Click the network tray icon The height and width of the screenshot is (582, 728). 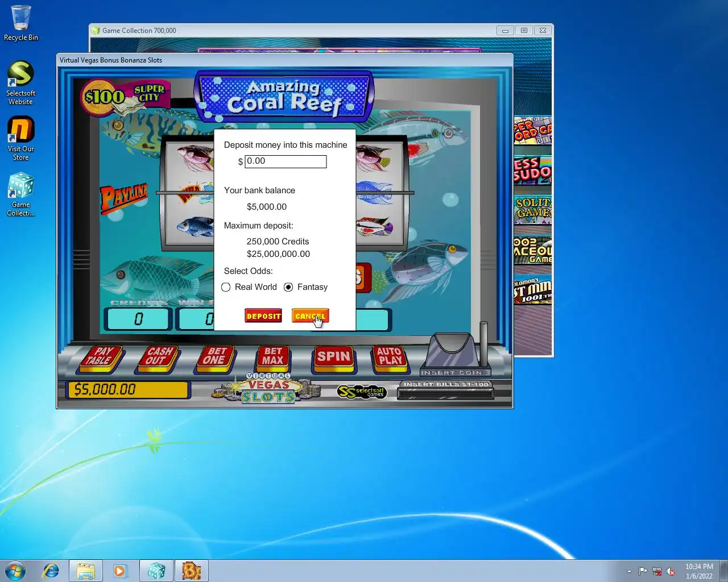point(657,571)
